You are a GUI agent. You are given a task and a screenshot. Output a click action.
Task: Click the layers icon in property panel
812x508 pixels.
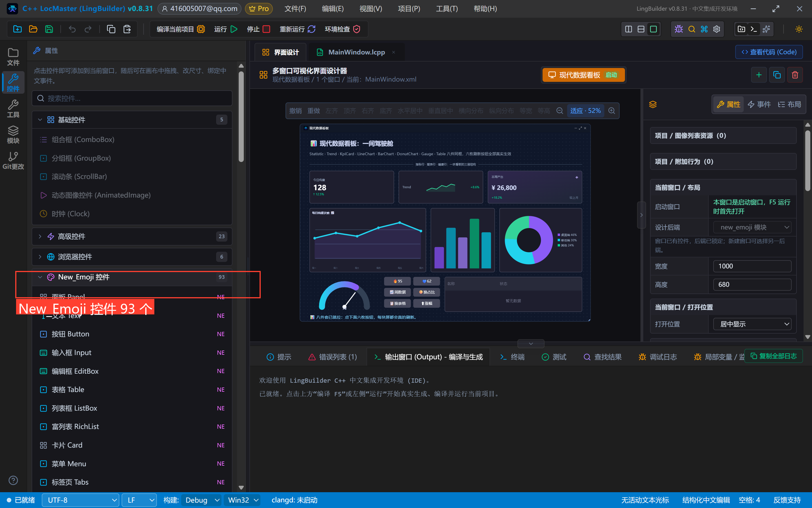click(653, 104)
